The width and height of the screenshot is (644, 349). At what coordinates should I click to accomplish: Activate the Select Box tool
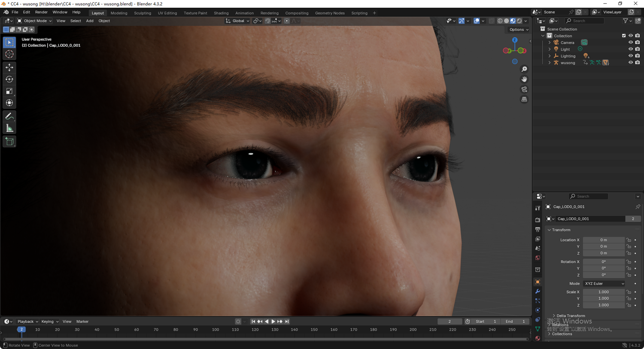(9, 42)
